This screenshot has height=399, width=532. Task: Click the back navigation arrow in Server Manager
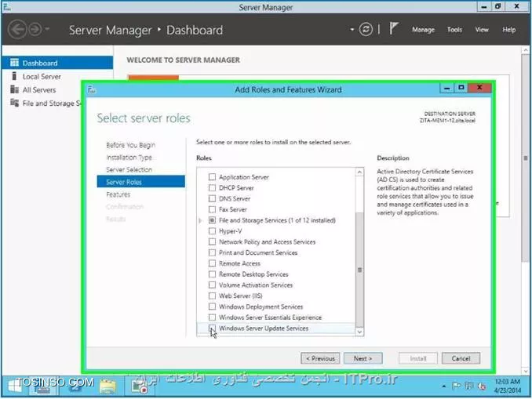(17, 30)
